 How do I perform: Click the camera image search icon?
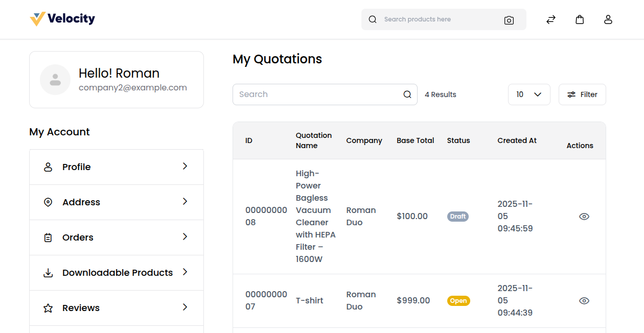click(509, 20)
